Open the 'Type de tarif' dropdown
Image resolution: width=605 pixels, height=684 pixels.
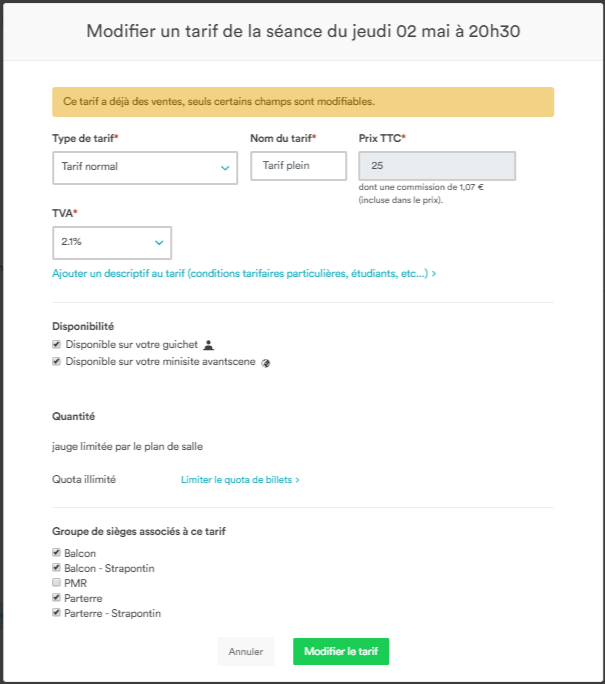coord(144,168)
